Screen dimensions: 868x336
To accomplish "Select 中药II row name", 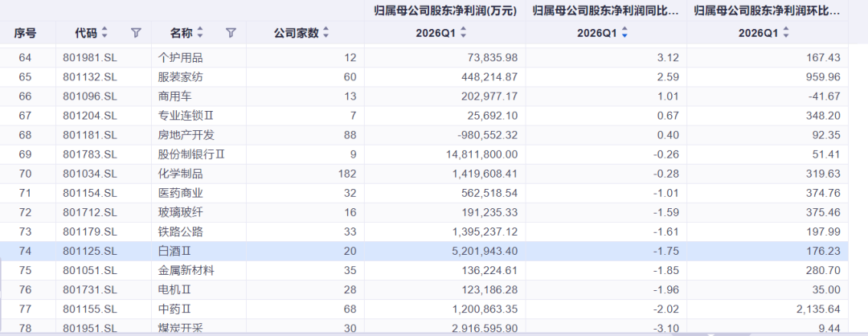I will click(x=174, y=309).
